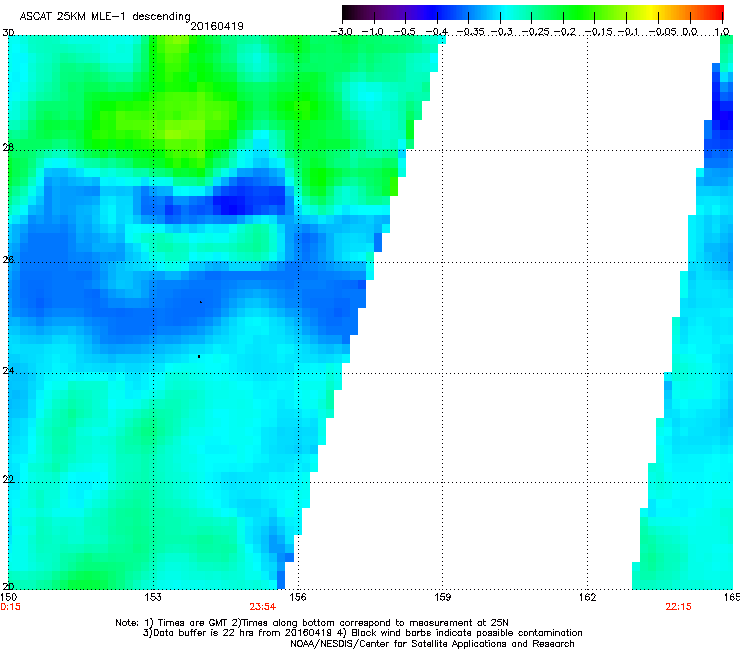Click the red end of the color scale bar
The width and height of the screenshot is (740, 650).
718,12
